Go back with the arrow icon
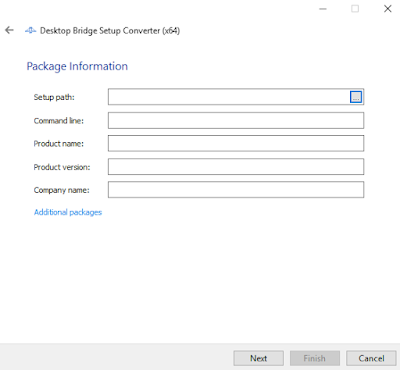The height and width of the screenshot is (370, 400). tap(9, 30)
